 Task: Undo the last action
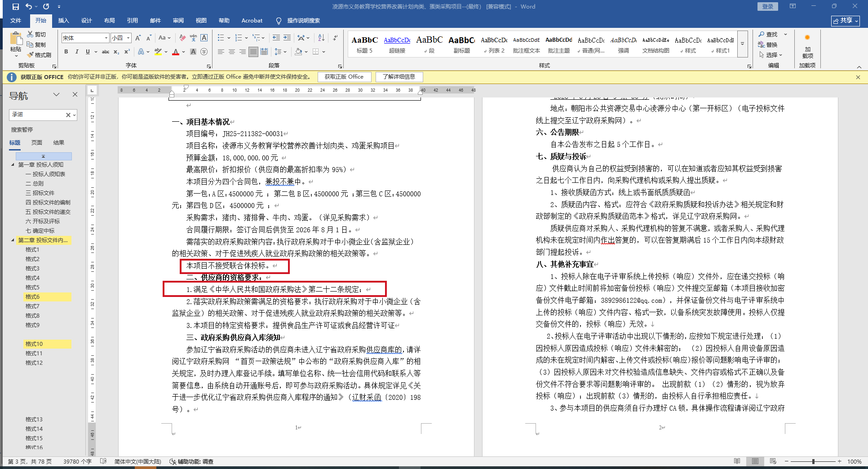29,7
